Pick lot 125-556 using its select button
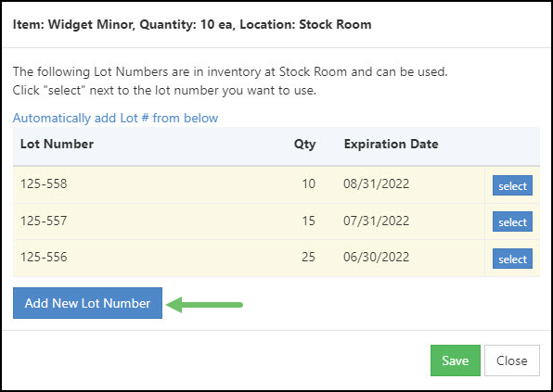The width and height of the screenshot is (553, 392). click(x=512, y=259)
